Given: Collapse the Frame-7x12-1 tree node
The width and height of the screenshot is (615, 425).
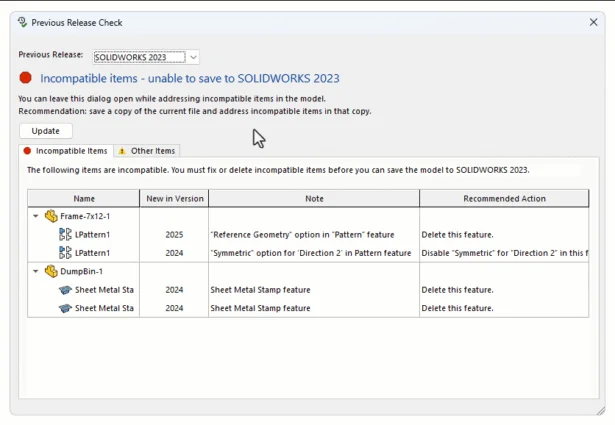Looking at the screenshot, I should click(x=37, y=216).
